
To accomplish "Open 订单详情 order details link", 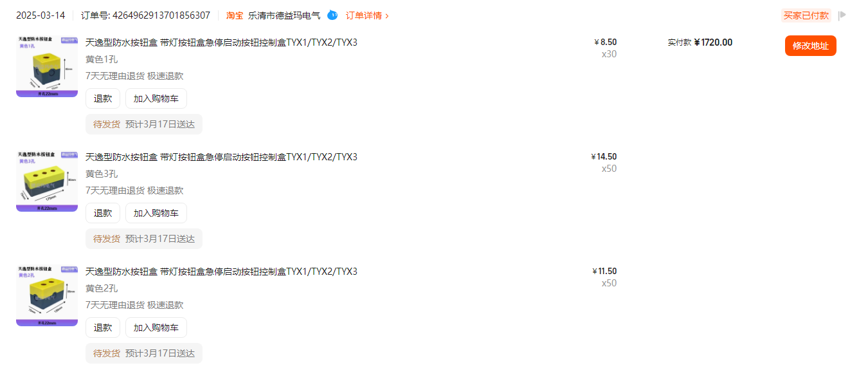I will point(364,15).
